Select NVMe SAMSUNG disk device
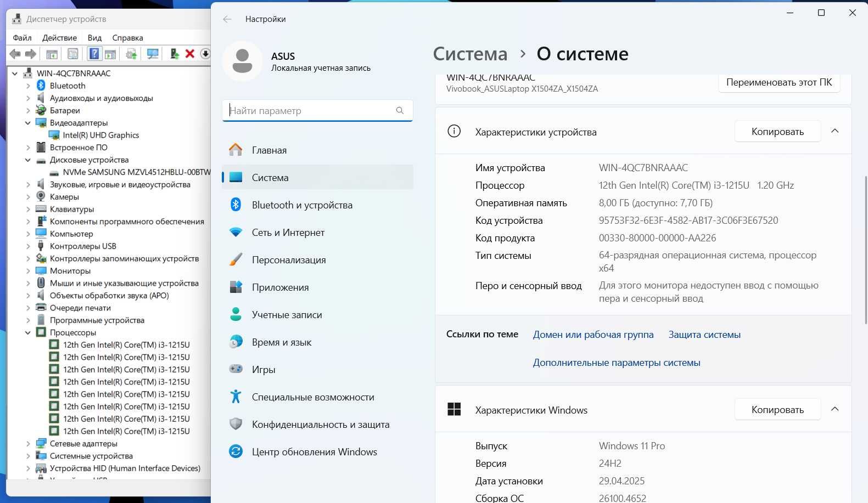The width and height of the screenshot is (868, 503). tap(137, 172)
